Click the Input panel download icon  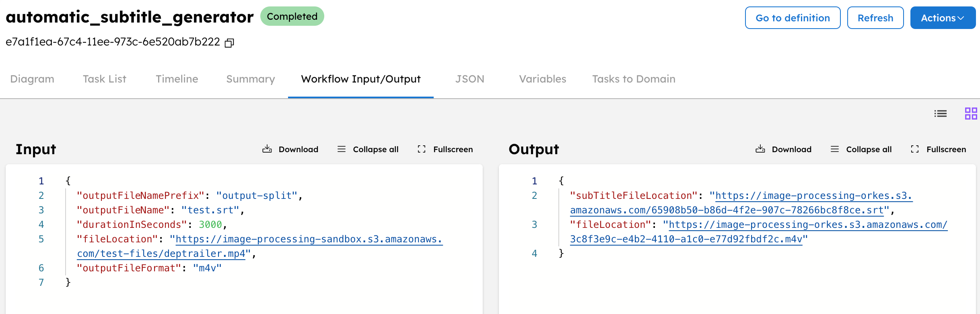[x=267, y=149]
